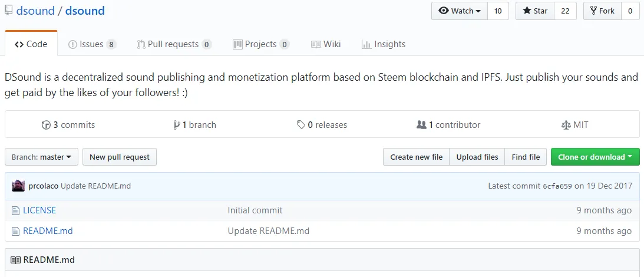This screenshot has width=644, height=277.
Task: View the 22 stargazers count
Action: pyautogui.click(x=565, y=11)
